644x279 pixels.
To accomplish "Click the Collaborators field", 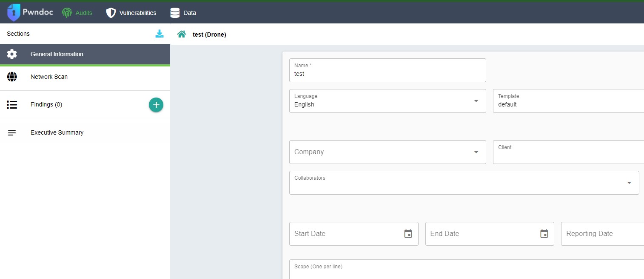I will [x=464, y=183].
